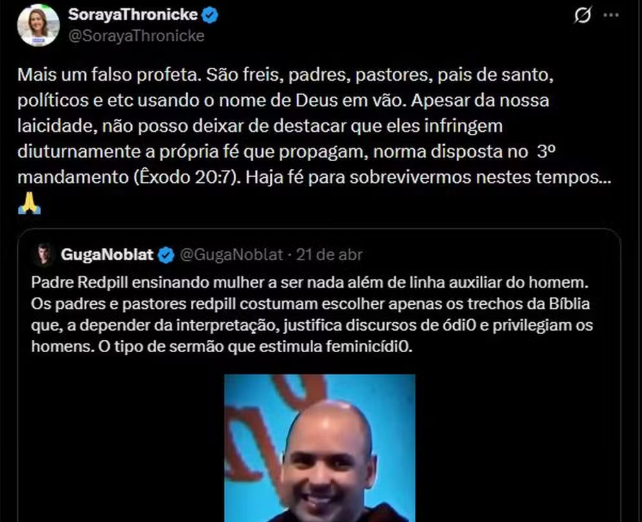Open the smiling bald man video thumbnail
Image resolution: width=642 pixels, height=522 pixels.
click(x=320, y=448)
